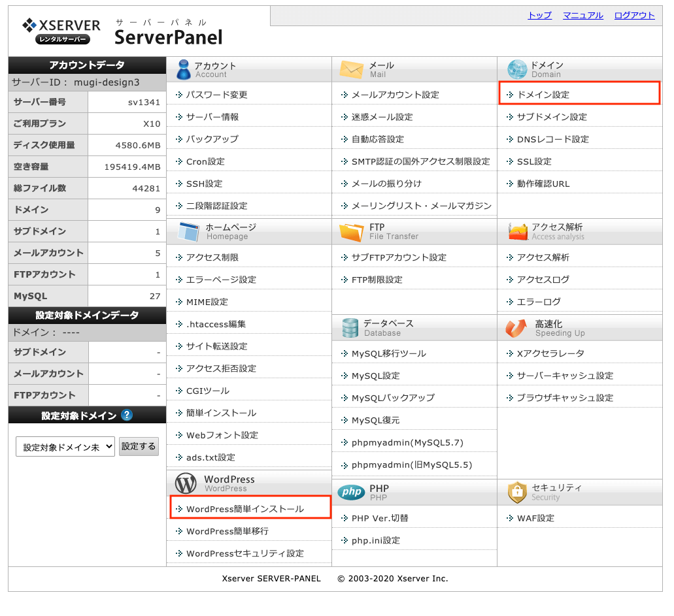The height and width of the screenshot is (616, 674).
Task: Open DNSレコード設定
Action: click(x=553, y=139)
